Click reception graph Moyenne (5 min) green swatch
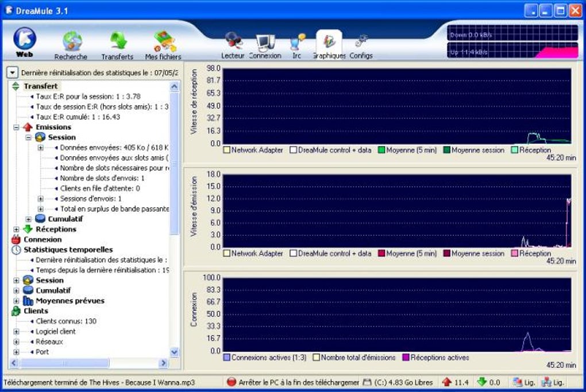Screen dimensions: 586x392 (x=381, y=150)
